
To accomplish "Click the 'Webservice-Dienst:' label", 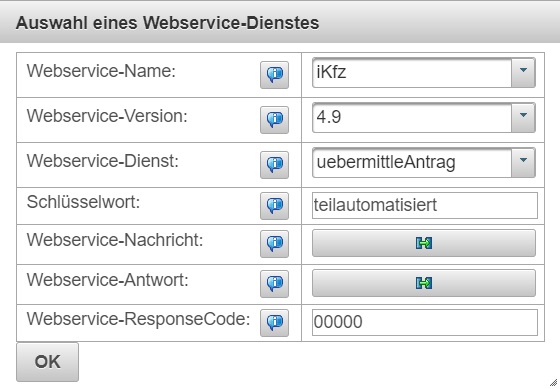I will coord(102,161).
